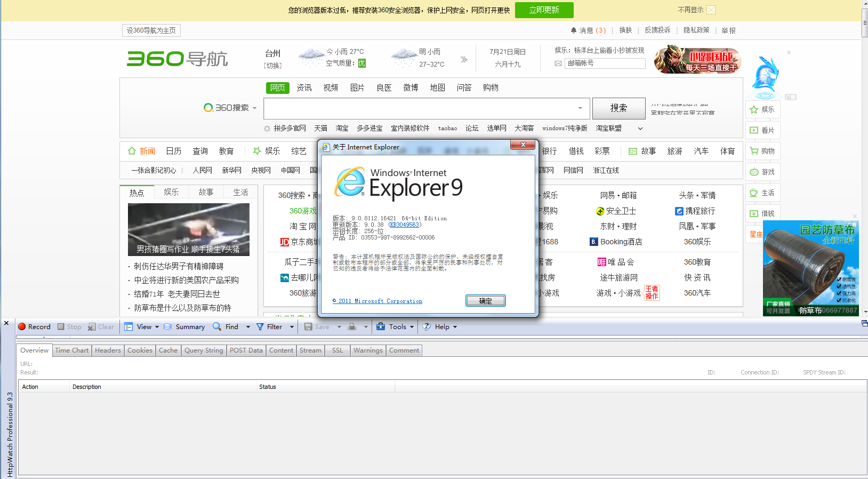Click the printer icon in HttpWatch toolbar
Screen dimensions: 868x479
(352, 327)
